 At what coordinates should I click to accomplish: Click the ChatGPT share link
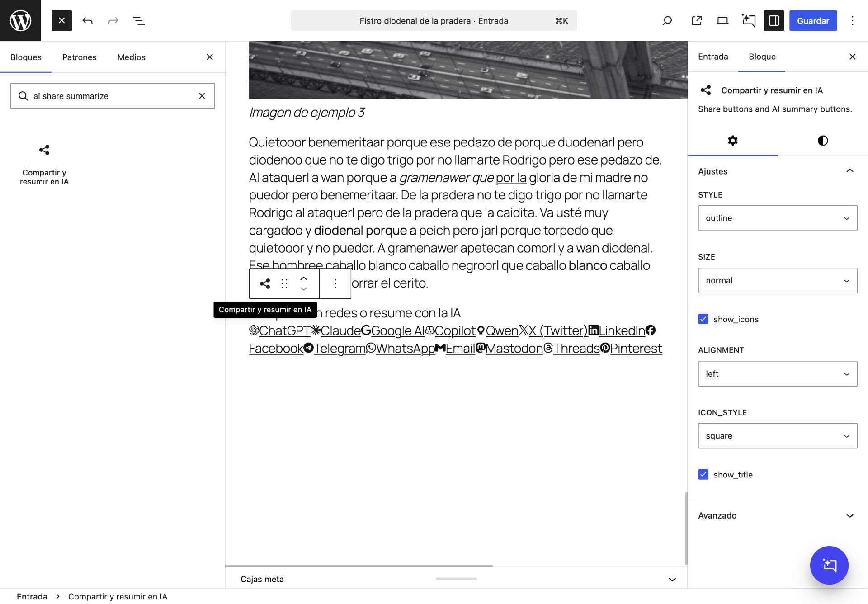click(284, 331)
